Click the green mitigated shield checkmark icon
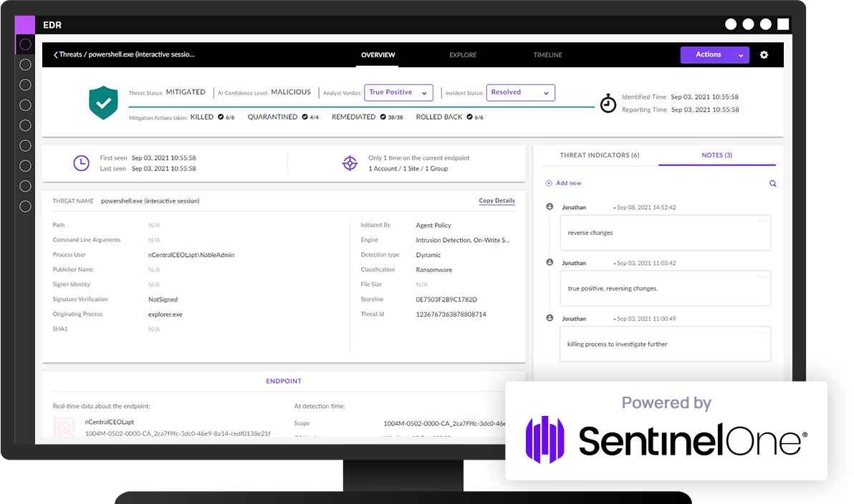Screen dimensions: 854x504 coord(103,102)
